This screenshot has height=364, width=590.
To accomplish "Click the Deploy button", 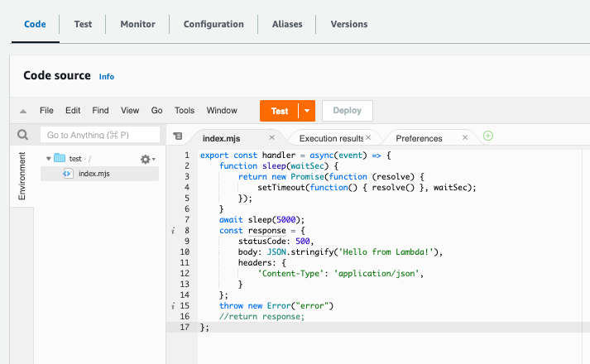I will (348, 111).
